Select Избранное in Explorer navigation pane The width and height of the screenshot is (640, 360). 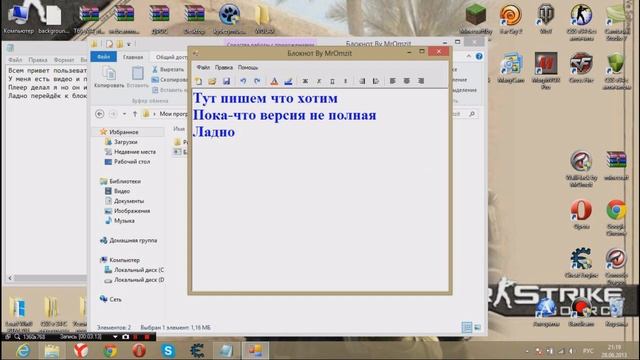click(x=124, y=132)
